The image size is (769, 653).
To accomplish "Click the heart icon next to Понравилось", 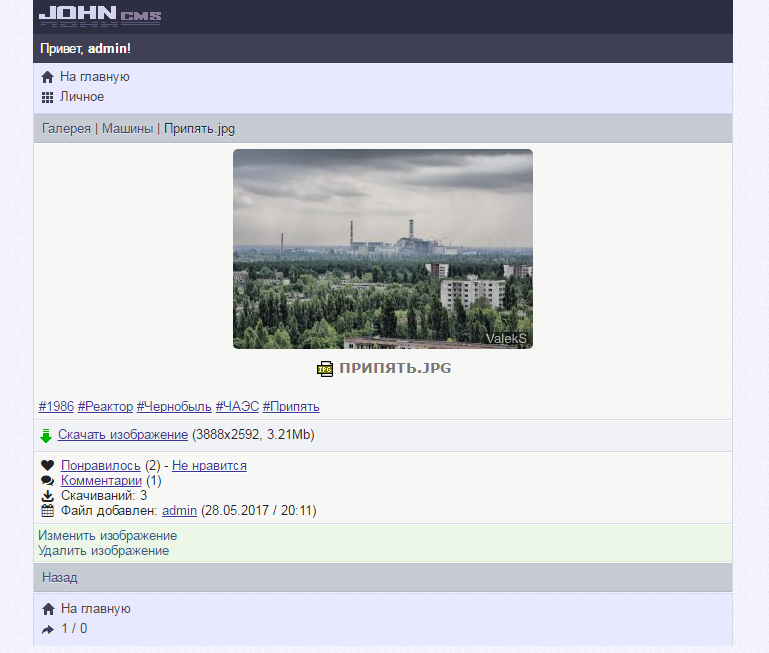I will click(48, 465).
